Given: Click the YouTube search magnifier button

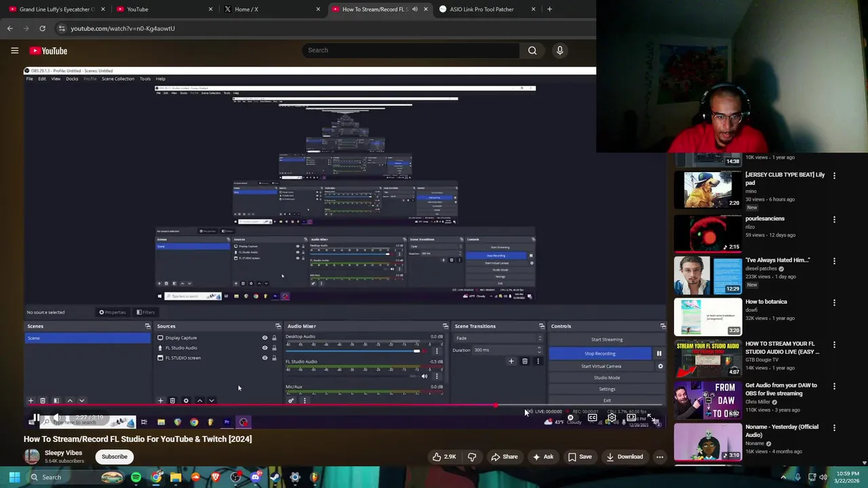Looking at the screenshot, I should tap(532, 50).
